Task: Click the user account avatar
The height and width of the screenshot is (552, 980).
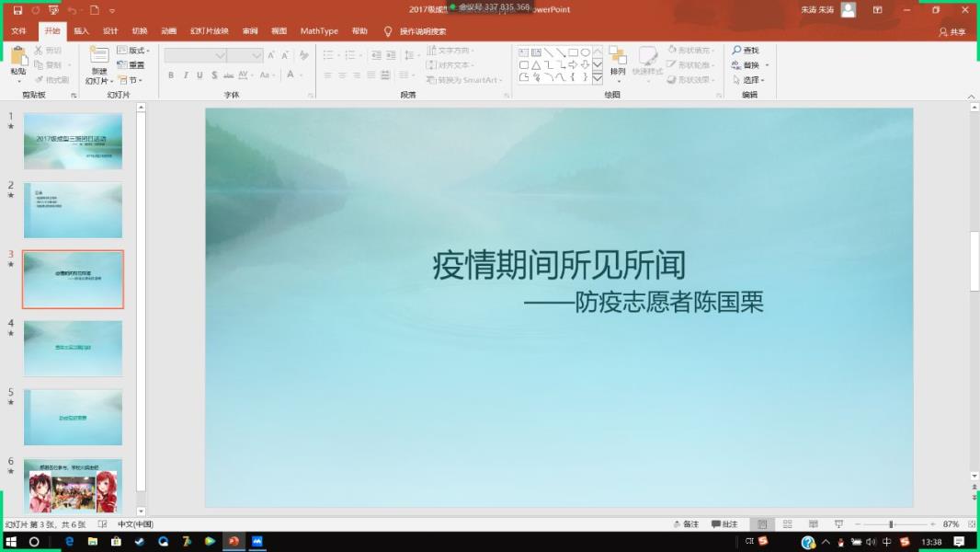Action: pos(849,9)
